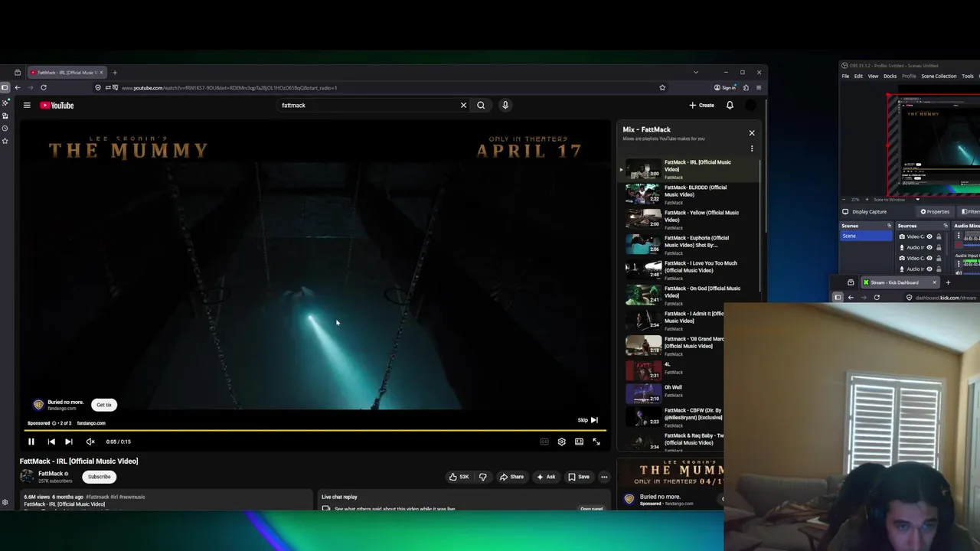Open the Edit menu in OBS
Viewport: 980px width, 551px height.
pos(858,77)
